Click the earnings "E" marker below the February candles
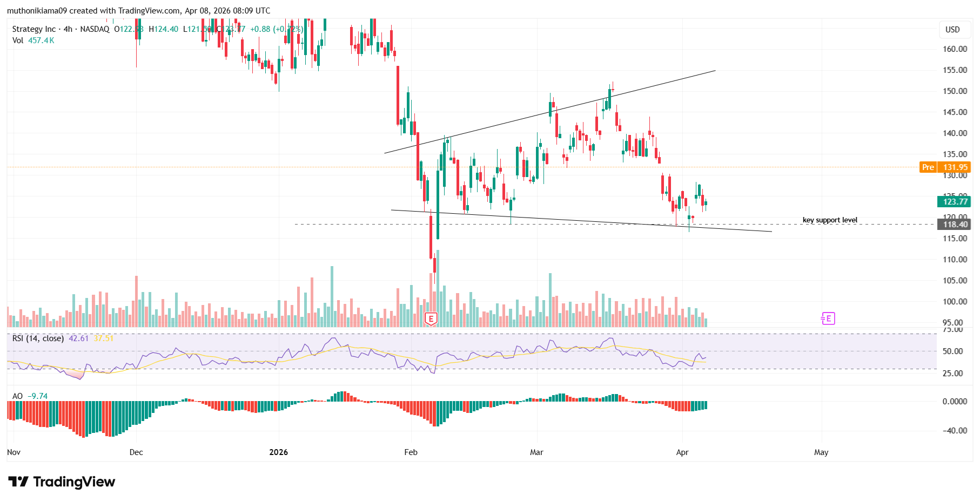 point(431,319)
